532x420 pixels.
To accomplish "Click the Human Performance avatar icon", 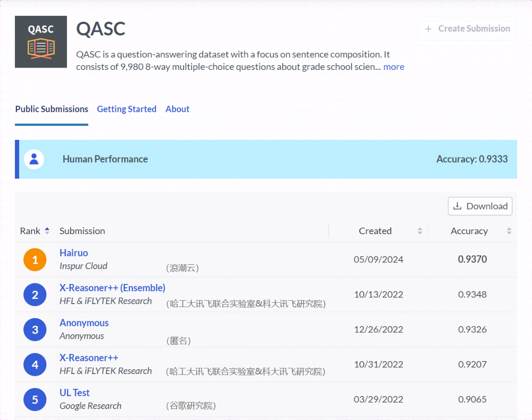I will point(34,159).
